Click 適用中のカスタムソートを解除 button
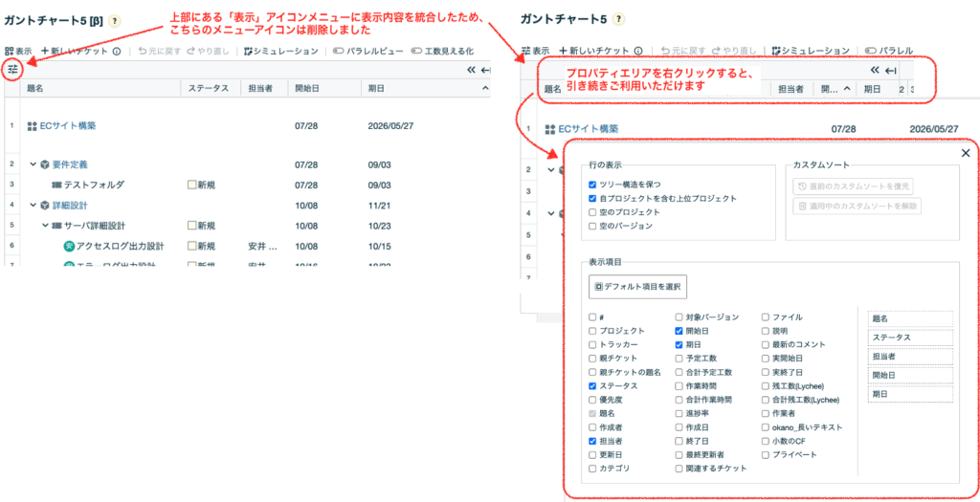 (x=857, y=206)
